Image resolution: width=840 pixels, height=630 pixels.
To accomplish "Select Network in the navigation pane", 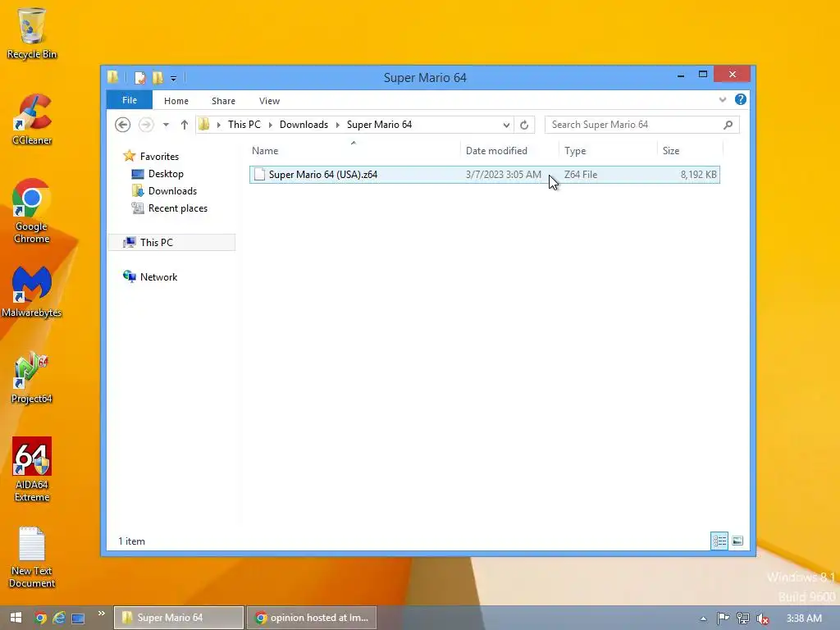I will pyautogui.click(x=158, y=277).
